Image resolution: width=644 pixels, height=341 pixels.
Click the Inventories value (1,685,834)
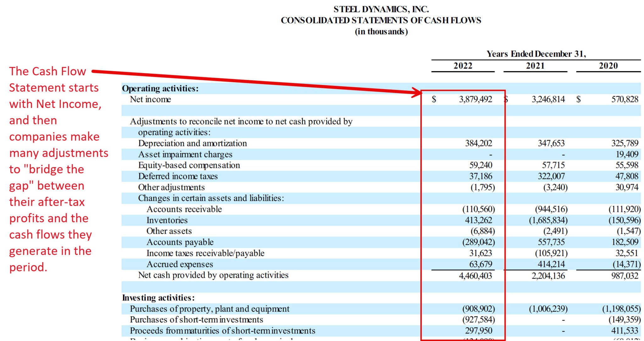[548, 220]
